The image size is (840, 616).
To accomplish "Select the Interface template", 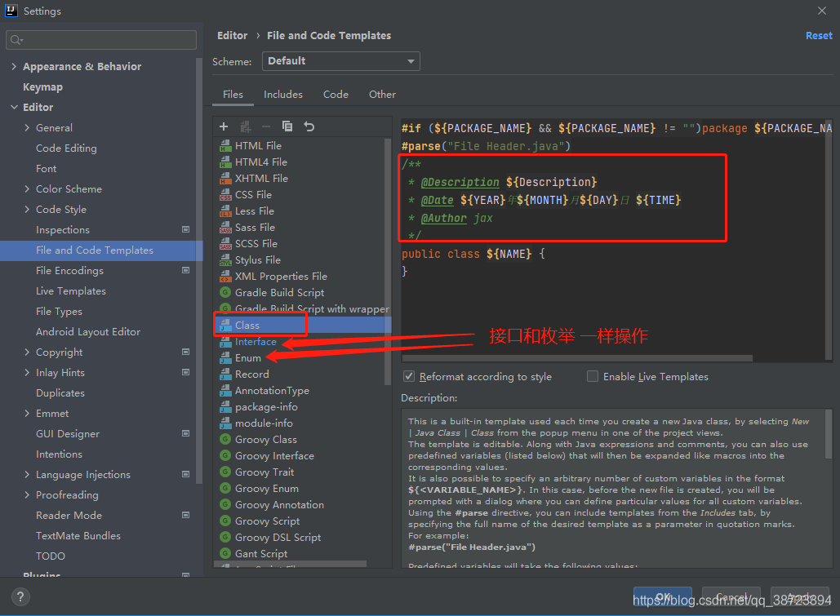I will coord(256,342).
